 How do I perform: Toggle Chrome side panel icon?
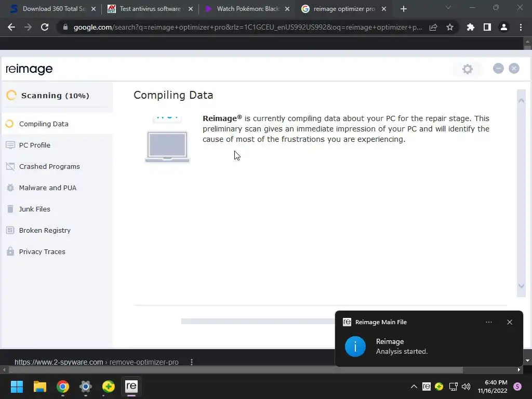tap(487, 27)
